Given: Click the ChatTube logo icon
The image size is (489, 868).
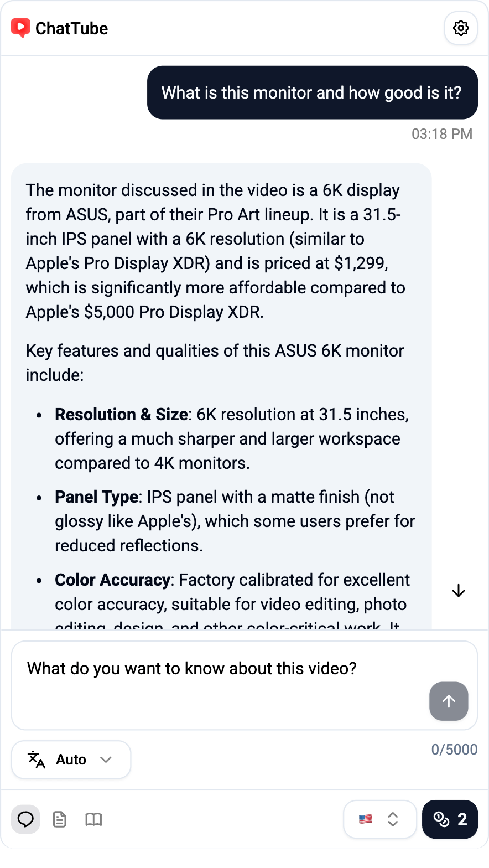Looking at the screenshot, I should click(20, 28).
